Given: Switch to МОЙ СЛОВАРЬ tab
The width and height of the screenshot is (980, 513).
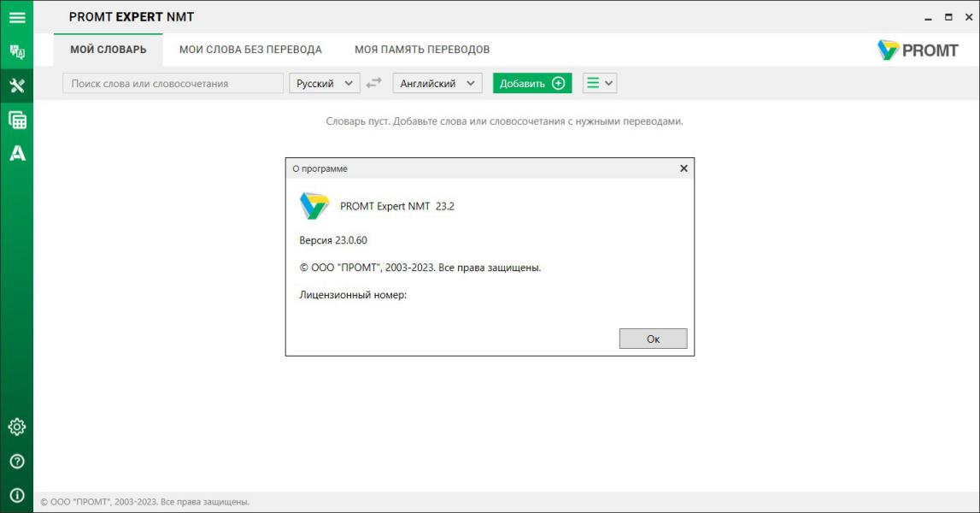Looking at the screenshot, I should click(109, 50).
